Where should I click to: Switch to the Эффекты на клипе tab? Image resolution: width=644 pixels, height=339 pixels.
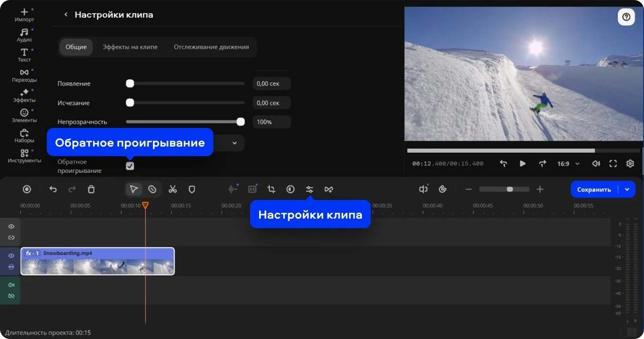130,47
